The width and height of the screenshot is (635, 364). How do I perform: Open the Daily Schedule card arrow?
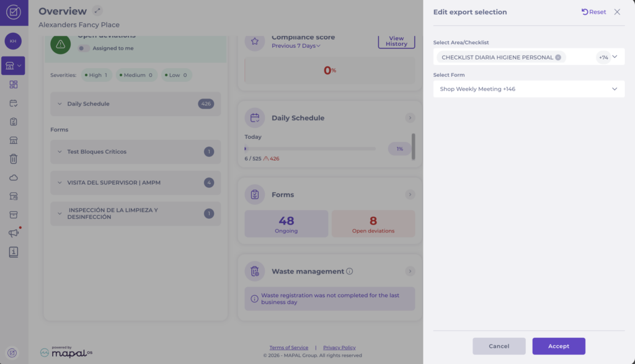click(409, 118)
